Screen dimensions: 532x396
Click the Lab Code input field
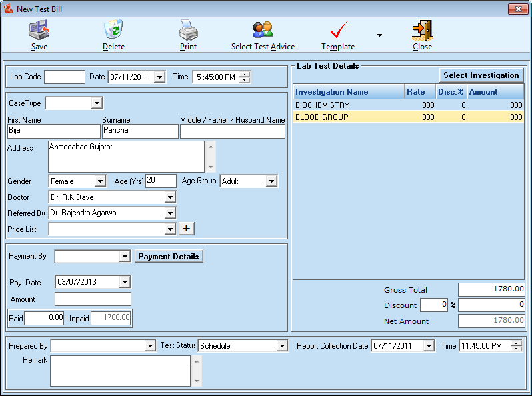tap(65, 77)
